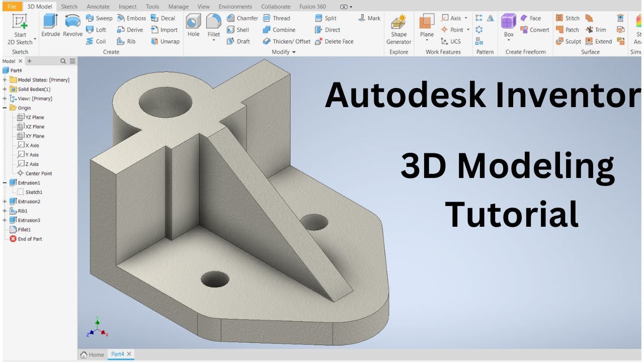Open the Shape Generator
This screenshot has width=644, height=362.
[x=398, y=29]
